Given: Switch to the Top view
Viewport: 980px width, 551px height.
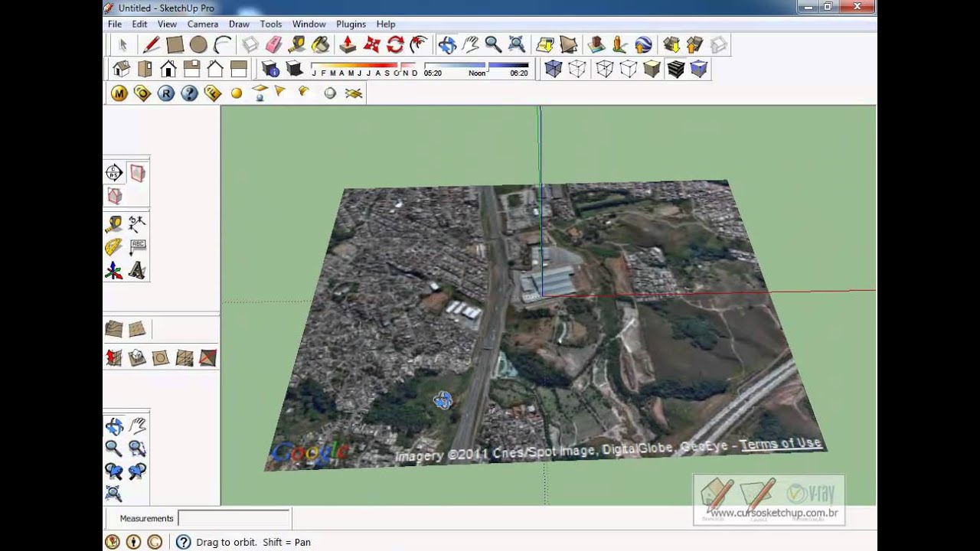Looking at the screenshot, I should click(x=145, y=70).
